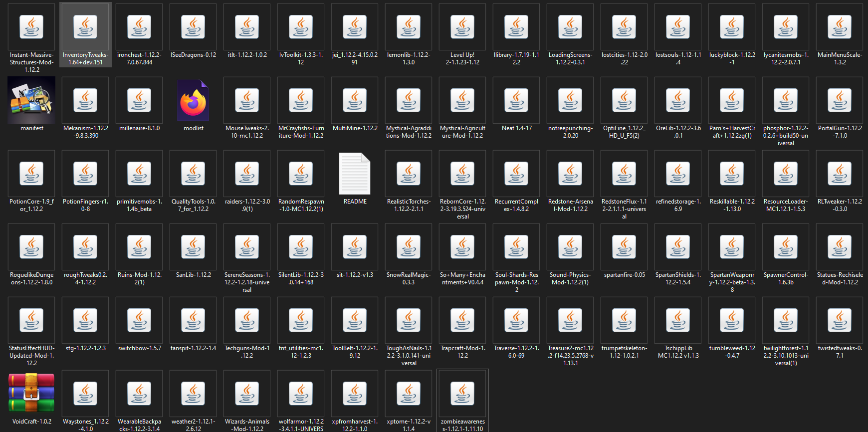The height and width of the screenshot is (432, 868).
Task: Select the twistedtweaks-0.7.1 jar icon
Action: click(840, 320)
